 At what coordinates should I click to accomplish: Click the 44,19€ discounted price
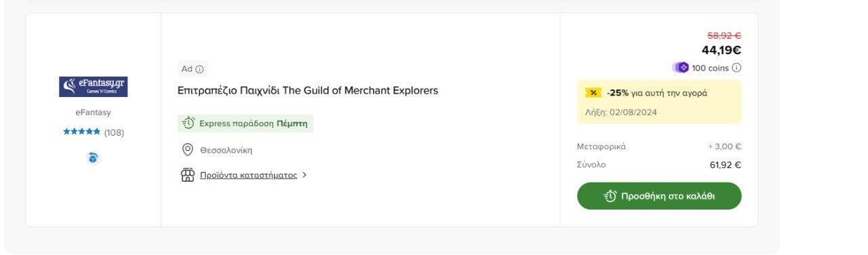722,50
